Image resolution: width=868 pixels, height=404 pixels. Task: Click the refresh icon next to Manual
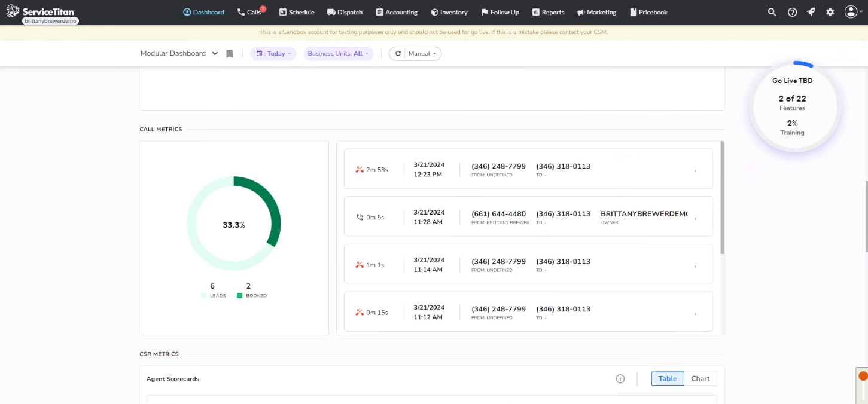coord(398,53)
